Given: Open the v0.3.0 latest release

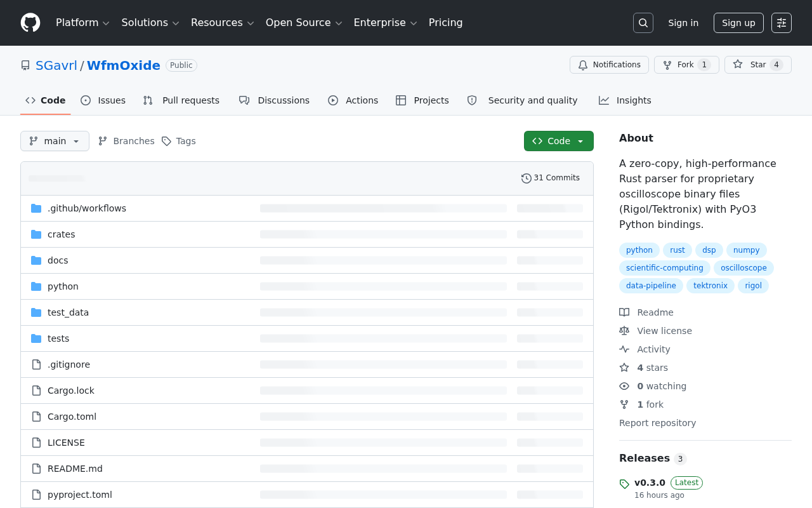Looking at the screenshot, I should point(650,483).
